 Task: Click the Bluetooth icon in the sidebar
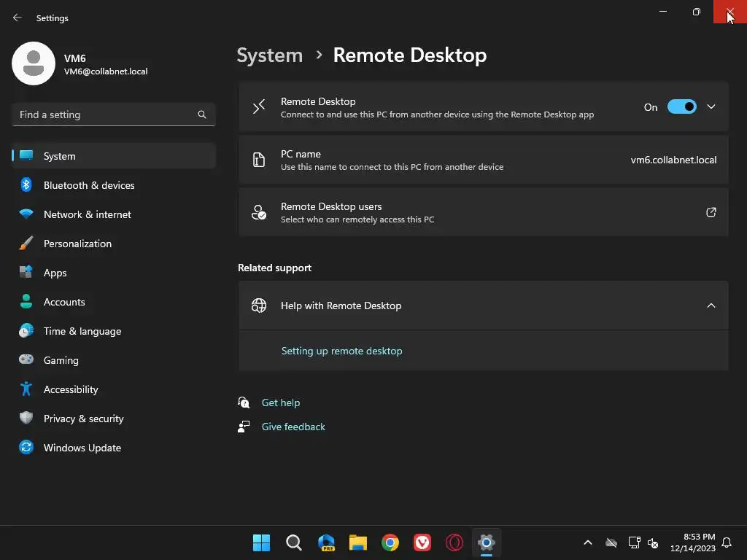pyautogui.click(x=26, y=184)
